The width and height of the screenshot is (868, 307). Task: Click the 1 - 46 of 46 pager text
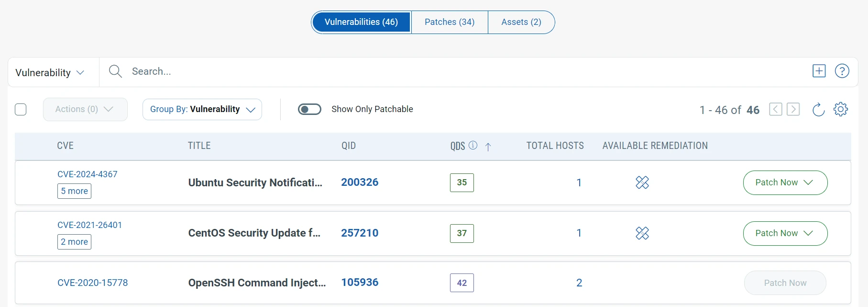point(730,110)
